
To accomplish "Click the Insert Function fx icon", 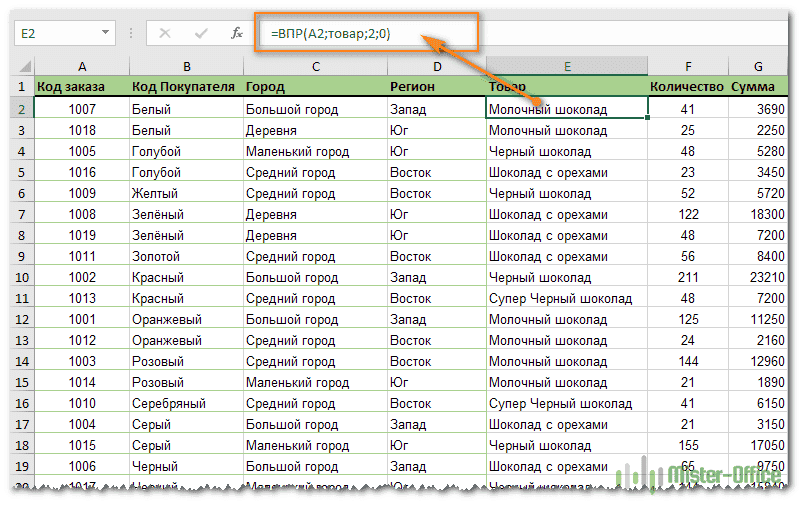I will pyautogui.click(x=237, y=33).
